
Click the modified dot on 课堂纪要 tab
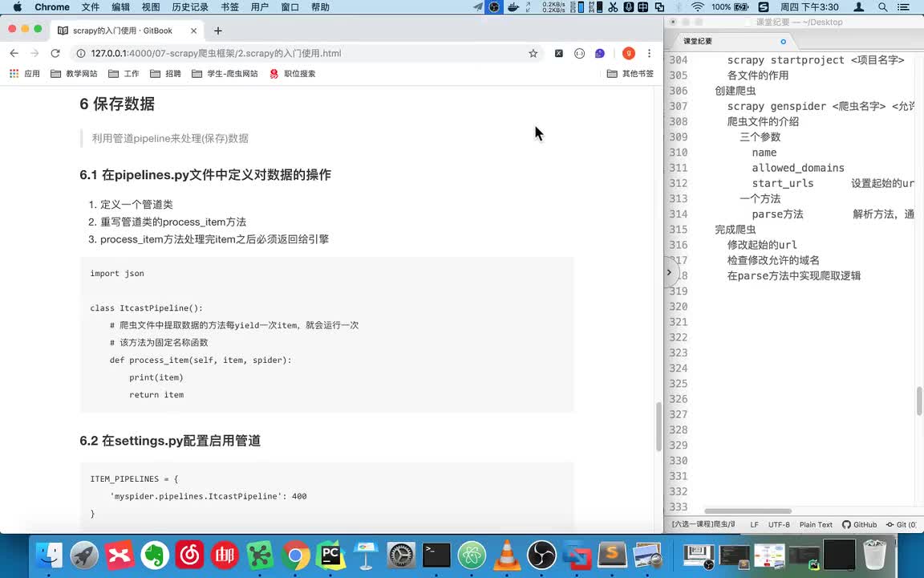pyautogui.click(x=783, y=41)
